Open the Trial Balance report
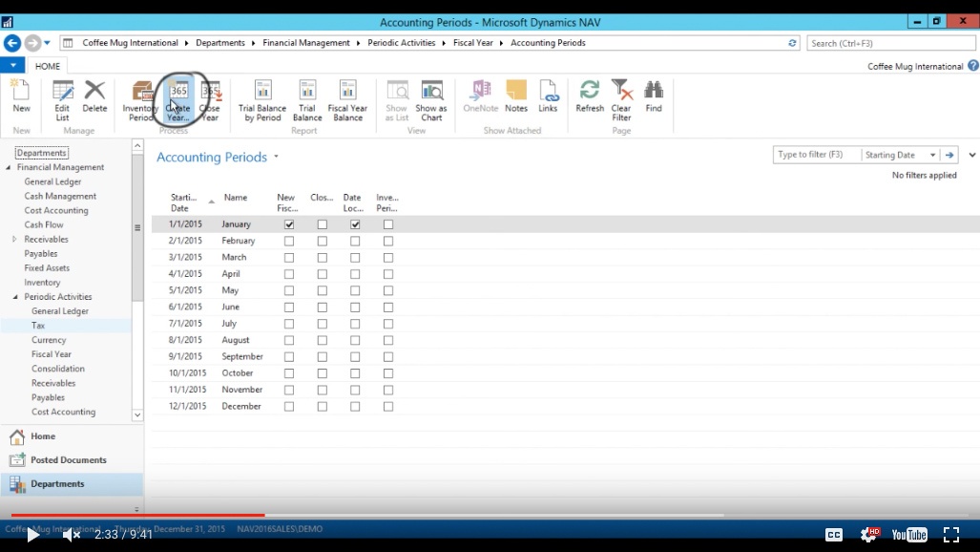The image size is (980, 552). (307, 100)
